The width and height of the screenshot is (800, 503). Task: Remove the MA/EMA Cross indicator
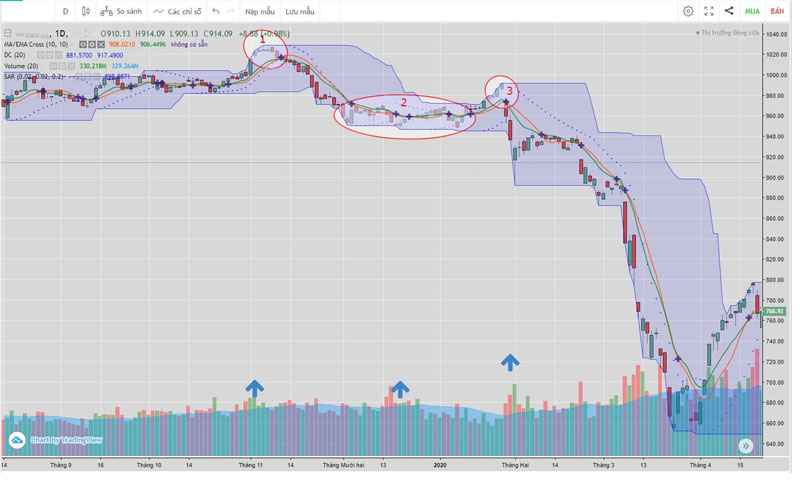click(101, 44)
